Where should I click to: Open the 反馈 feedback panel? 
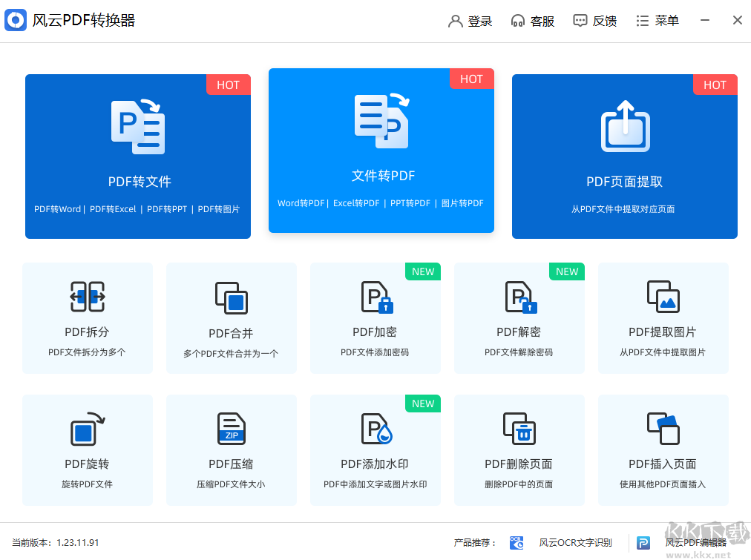coord(594,21)
